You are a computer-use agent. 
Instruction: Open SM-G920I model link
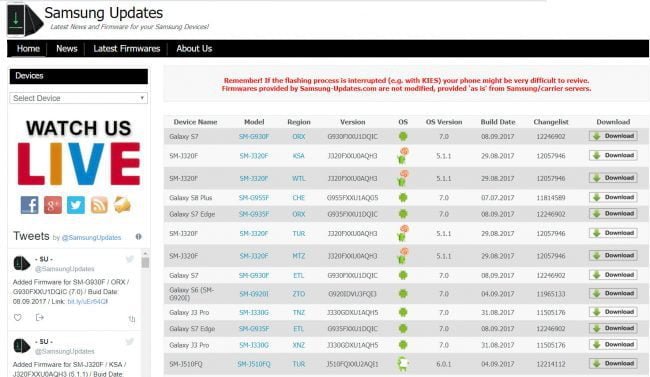click(x=254, y=294)
